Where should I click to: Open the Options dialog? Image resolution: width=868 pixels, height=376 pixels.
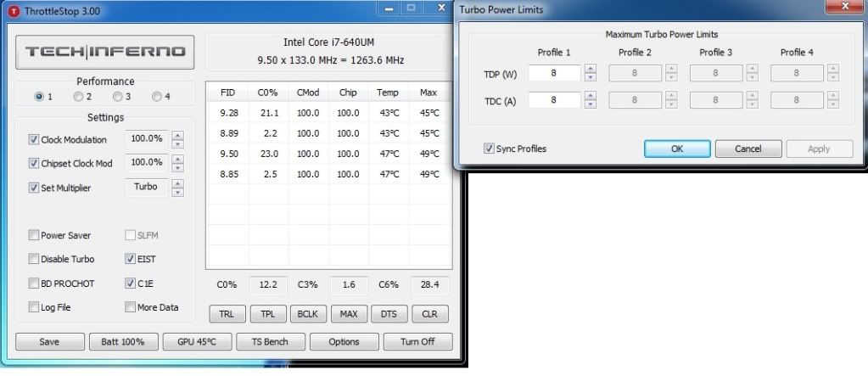click(344, 342)
